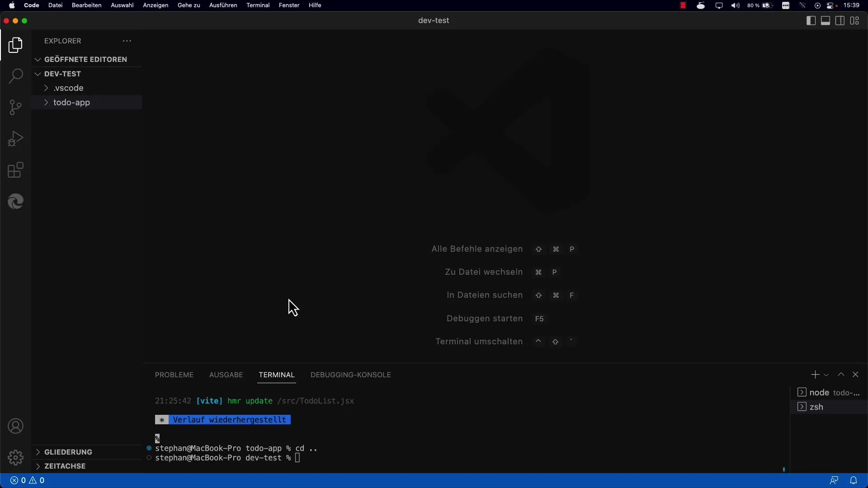This screenshot has width=868, height=488.
Task: Collapse the GLIEDERUNG section
Action: 38,452
